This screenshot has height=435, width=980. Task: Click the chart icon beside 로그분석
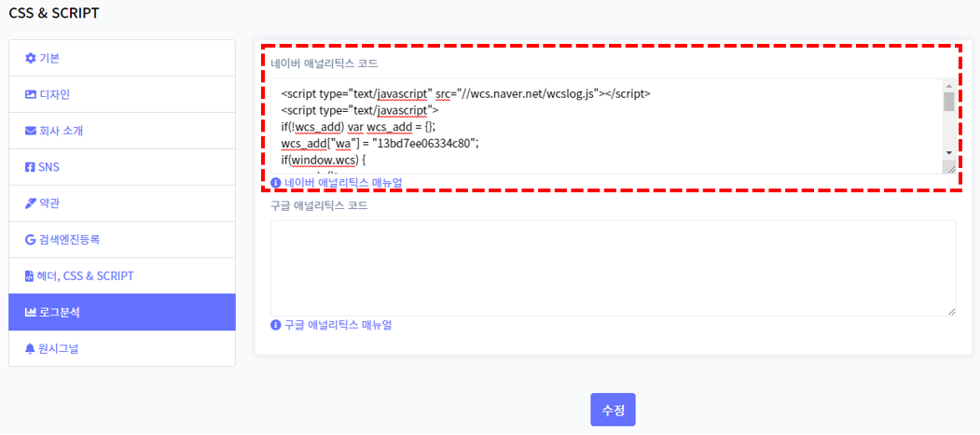click(30, 313)
